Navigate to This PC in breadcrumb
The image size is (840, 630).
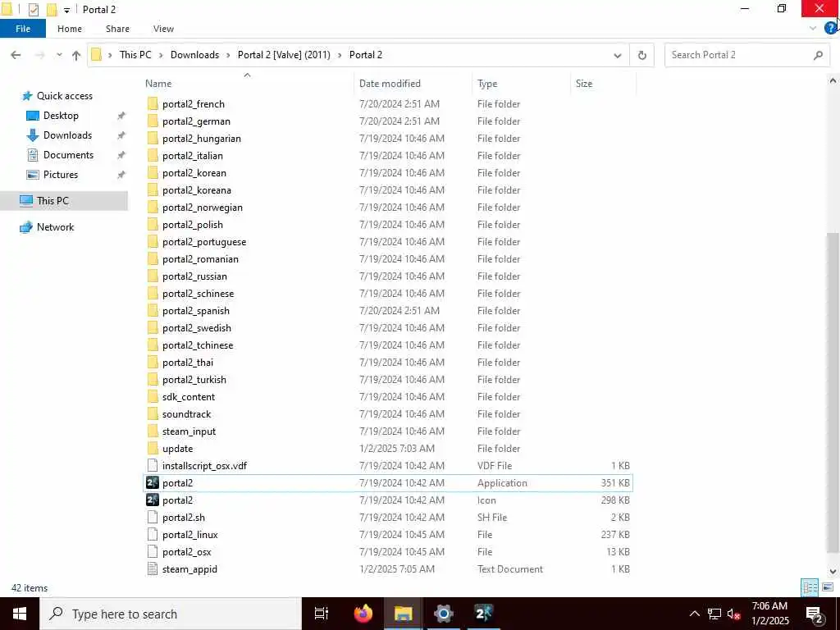click(x=135, y=55)
